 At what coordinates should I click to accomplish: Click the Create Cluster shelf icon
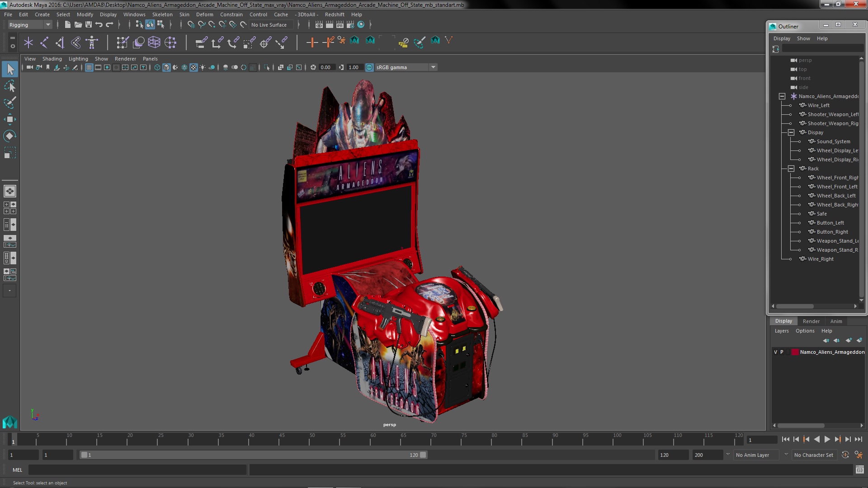[170, 42]
